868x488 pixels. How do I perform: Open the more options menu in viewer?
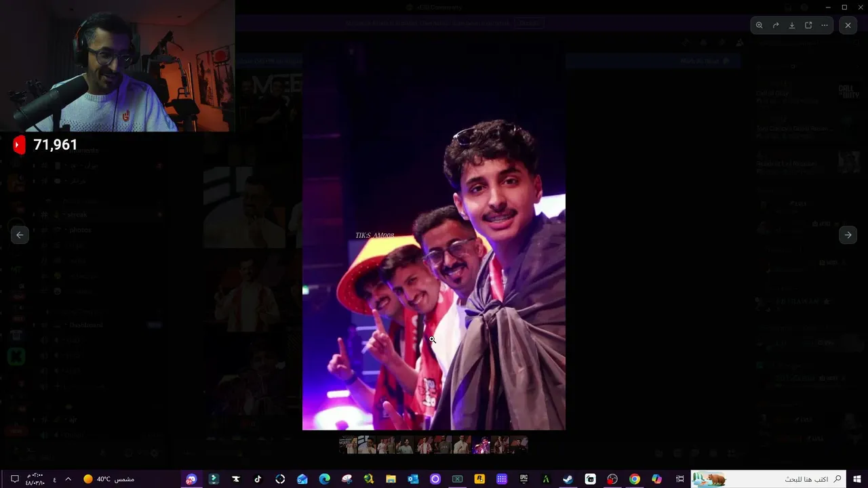point(825,25)
